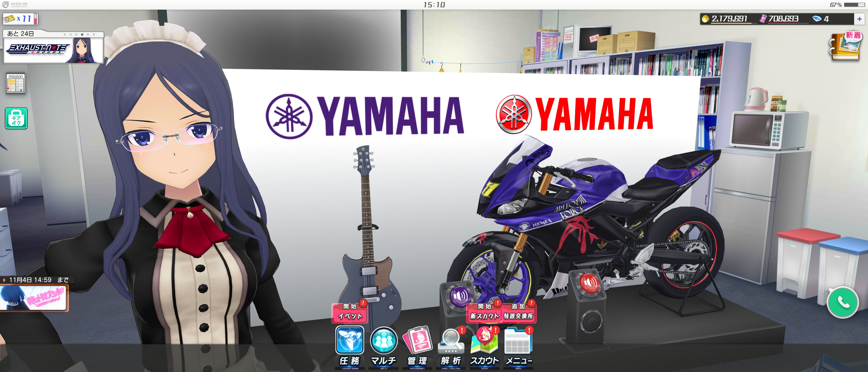Open the green ギア shop bag icon

(x=16, y=118)
